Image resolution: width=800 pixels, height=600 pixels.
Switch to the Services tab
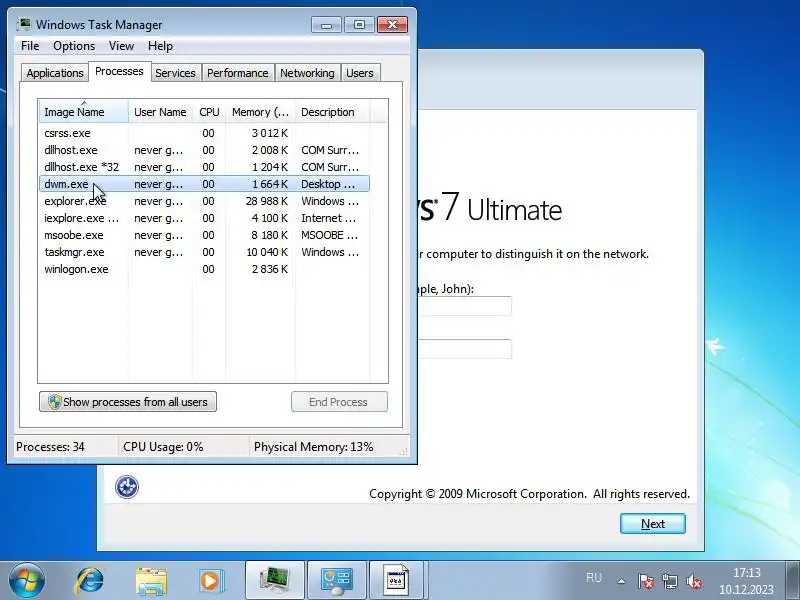pos(175,73)
